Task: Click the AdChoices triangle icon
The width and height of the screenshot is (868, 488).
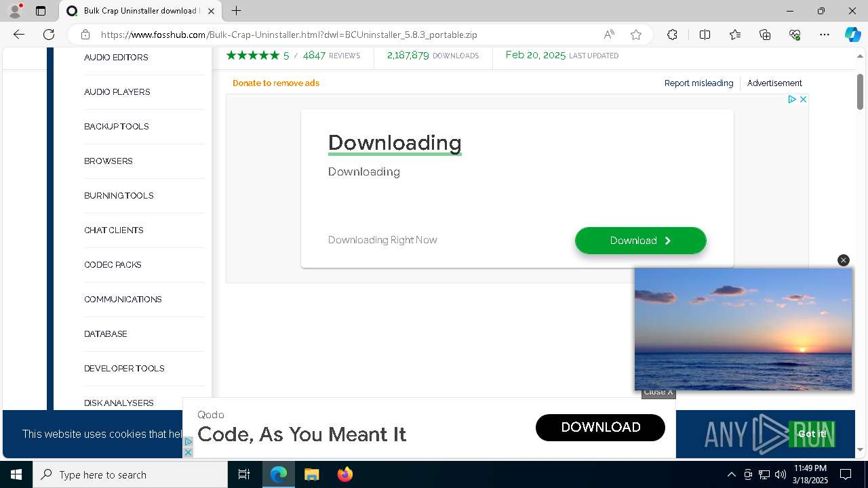Action: tap(791, 99)
